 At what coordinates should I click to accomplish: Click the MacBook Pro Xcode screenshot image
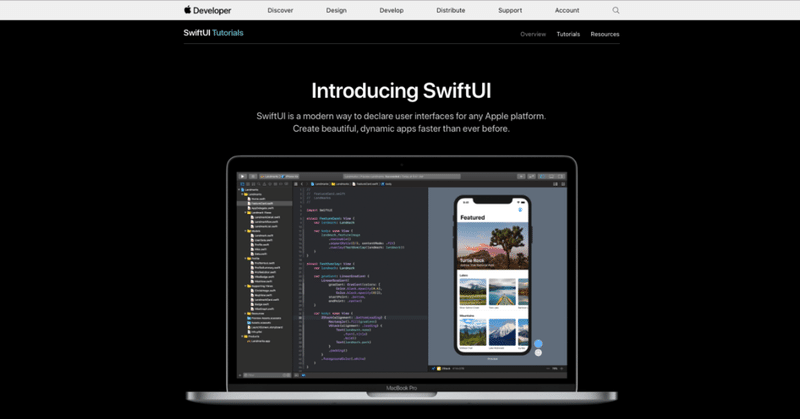[402, 280]
